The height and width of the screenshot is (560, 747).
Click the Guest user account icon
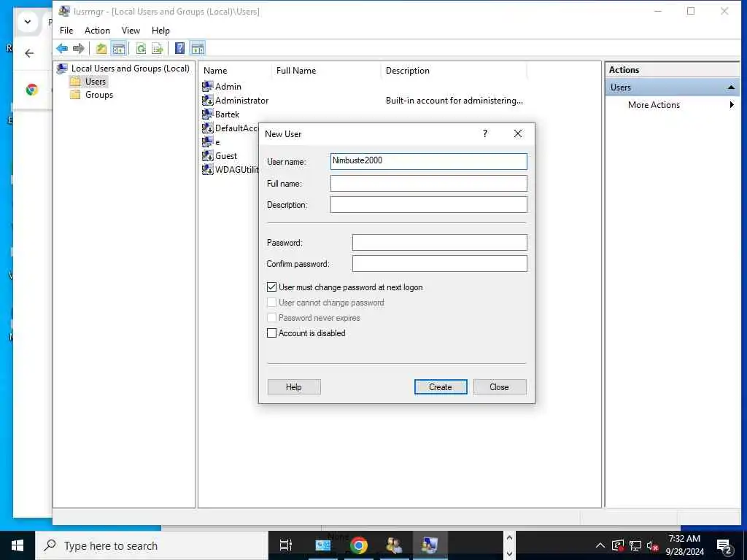207,155
